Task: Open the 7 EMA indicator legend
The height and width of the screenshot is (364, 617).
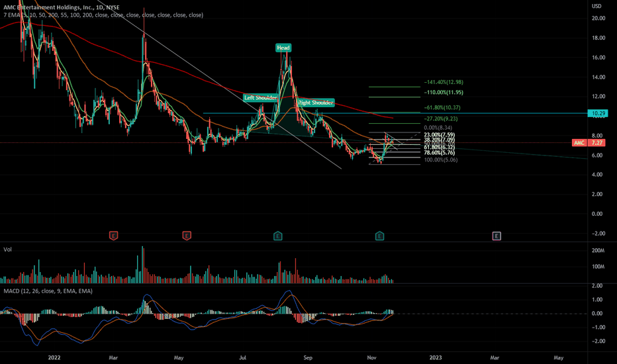Action: tap(103, 15)
